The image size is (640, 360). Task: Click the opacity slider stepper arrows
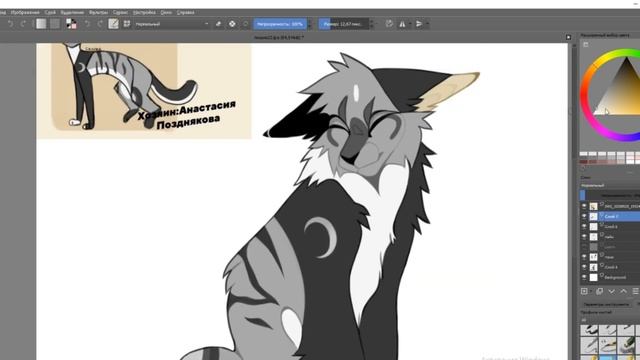[309, 24]
